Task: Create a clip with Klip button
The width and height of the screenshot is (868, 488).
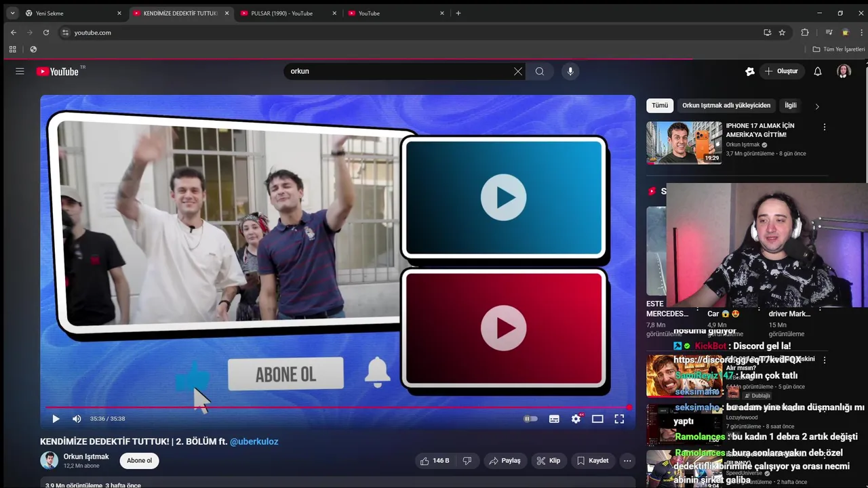Action: tap(548, 461)
